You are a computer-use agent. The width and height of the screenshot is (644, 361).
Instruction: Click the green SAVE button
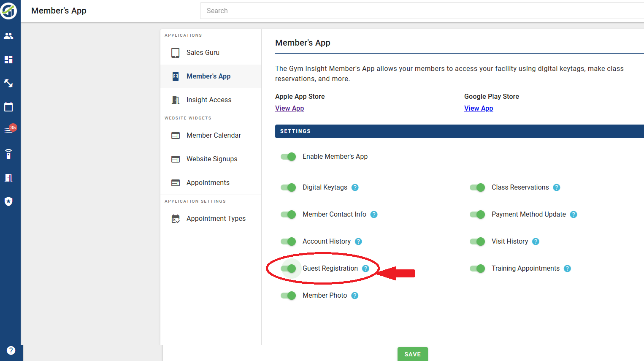[x=413, y=354]
